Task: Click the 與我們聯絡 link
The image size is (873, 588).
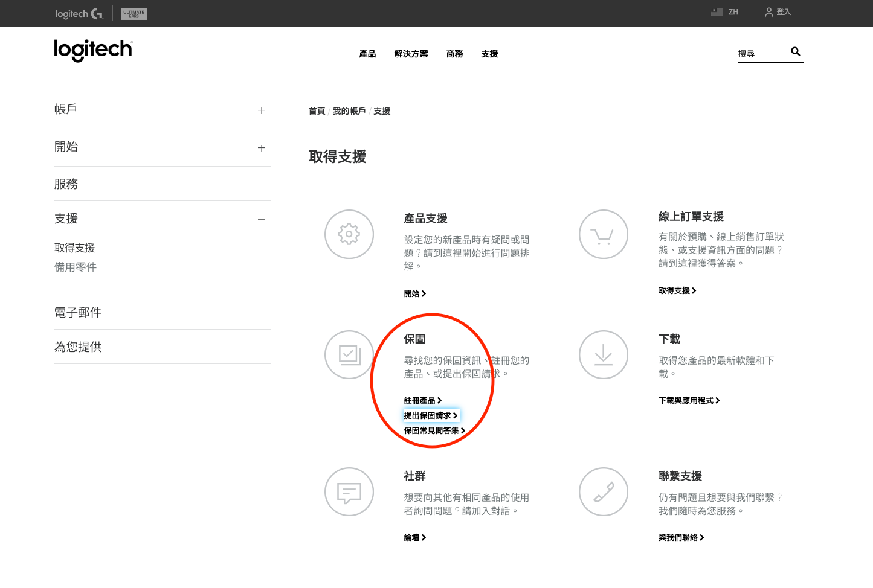Action: (x=681, y=538)
